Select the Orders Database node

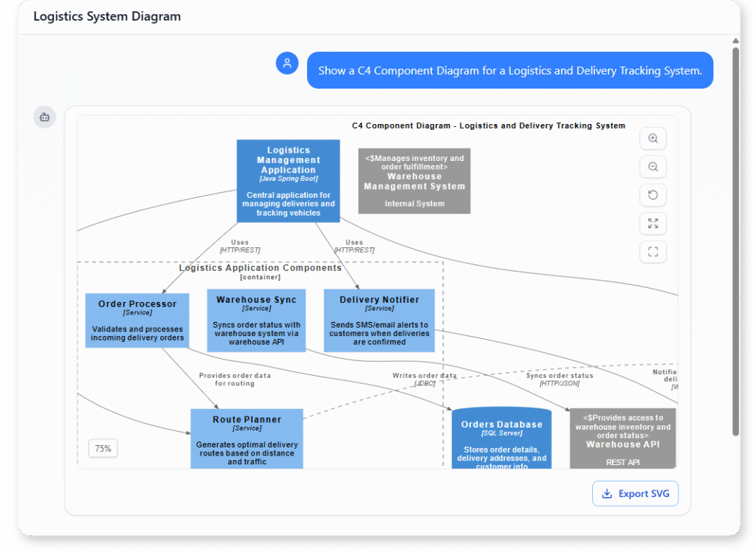coord(502,438)
